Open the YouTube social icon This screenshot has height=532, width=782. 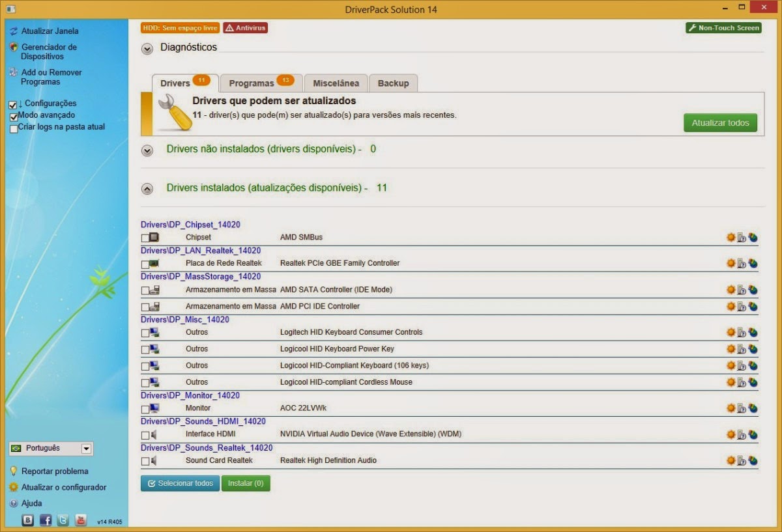coord(80,520)
